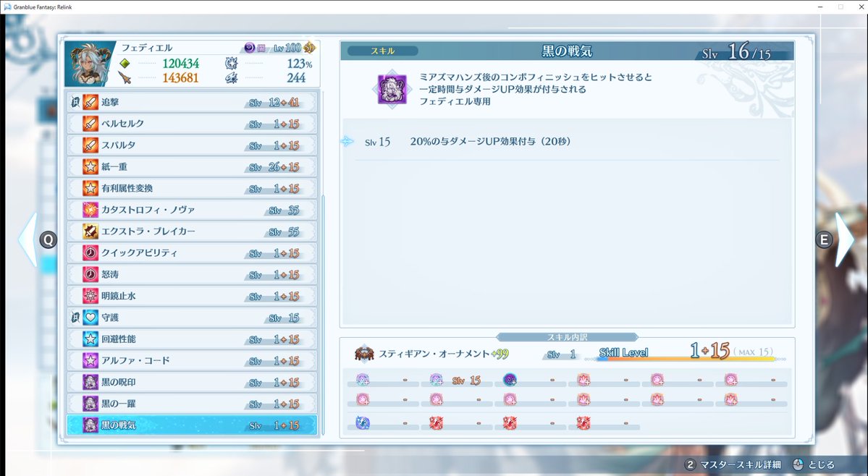868x476 pixels.
Task: Select the 怒涛 skill row
Action: tap(192, 275)
